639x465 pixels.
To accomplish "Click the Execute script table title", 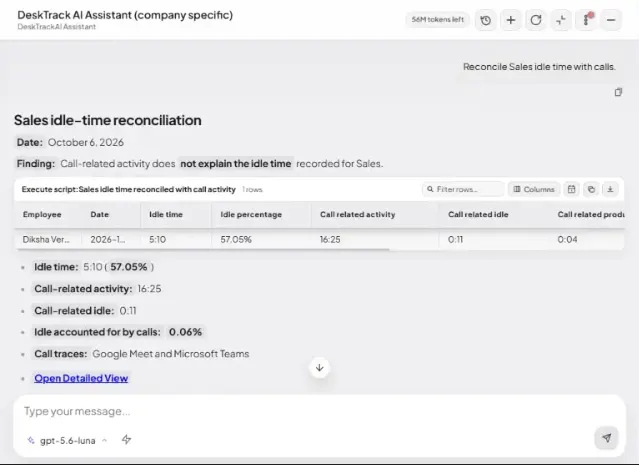I will (x=128, y=190).
